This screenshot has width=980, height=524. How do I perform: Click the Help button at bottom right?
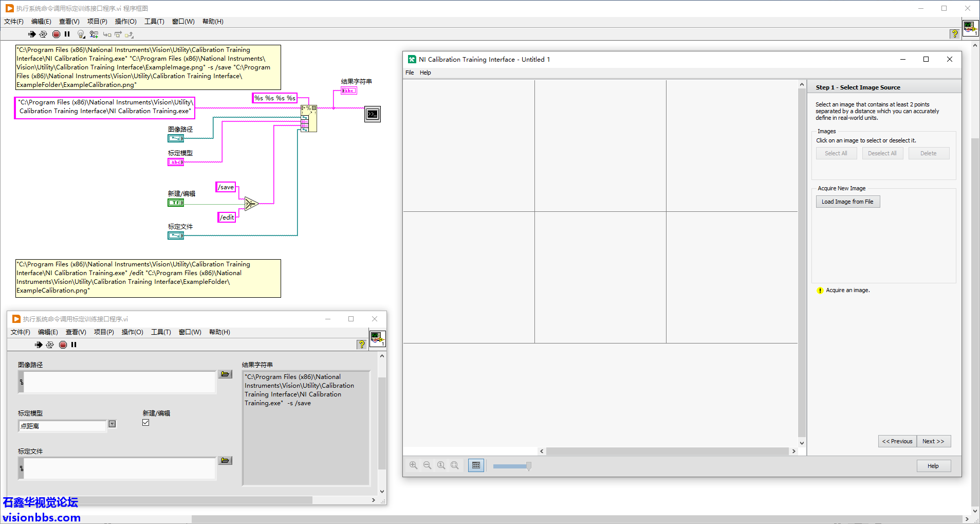click(934, 466)
